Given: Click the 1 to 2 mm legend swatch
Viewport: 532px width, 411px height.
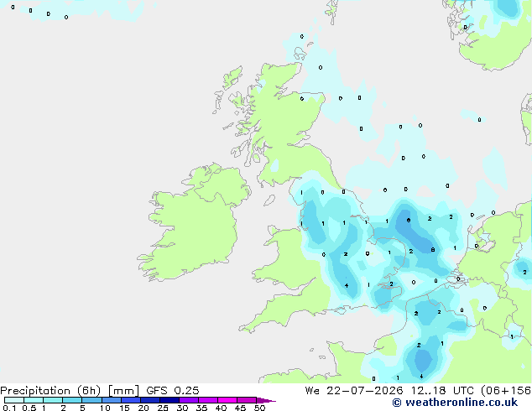Looking at the screenshot, I should tap(53, 400).
